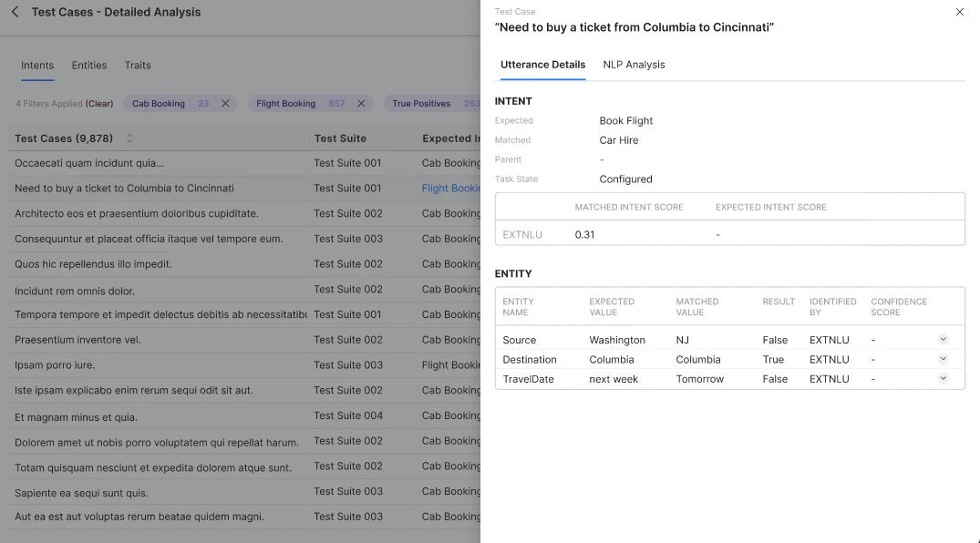Open the 'Occaecati quam incidunt quia' test case

pyautogui.click(x=89, y=163)
